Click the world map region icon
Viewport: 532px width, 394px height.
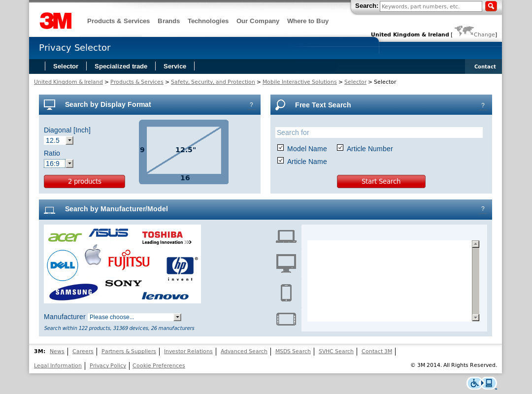point(464,31)
